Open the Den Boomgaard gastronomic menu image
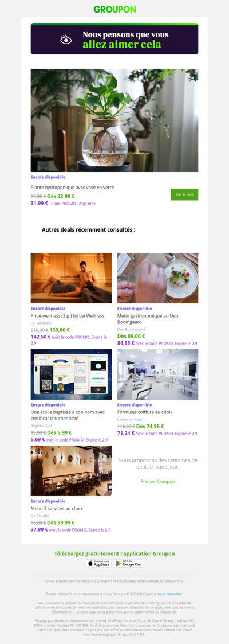This screenshot has height=644, width=229. [157, 278]
